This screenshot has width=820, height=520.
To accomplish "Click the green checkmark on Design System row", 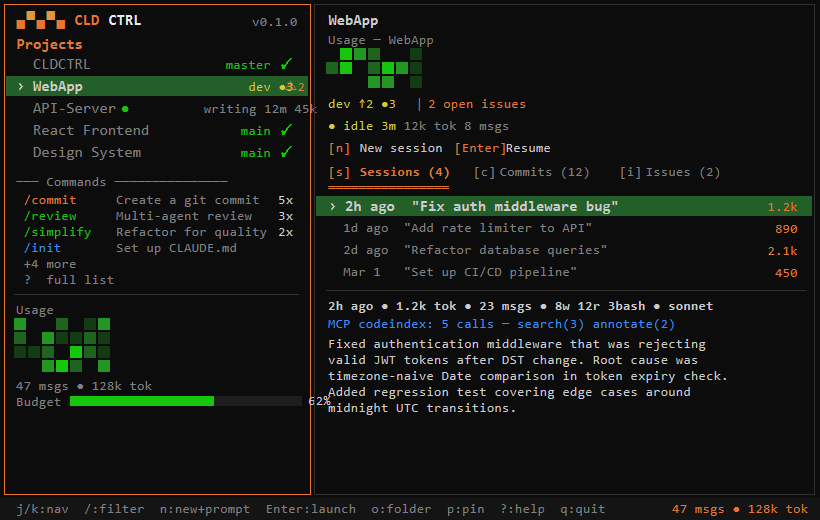I will pos(286,152).
